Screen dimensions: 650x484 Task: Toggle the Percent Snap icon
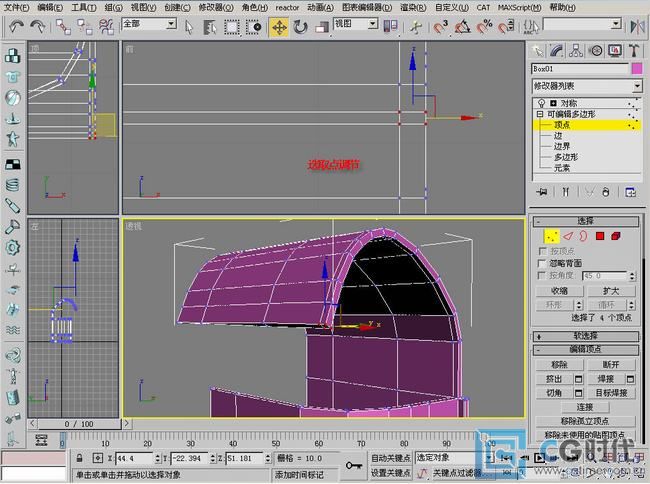[484, 27]
